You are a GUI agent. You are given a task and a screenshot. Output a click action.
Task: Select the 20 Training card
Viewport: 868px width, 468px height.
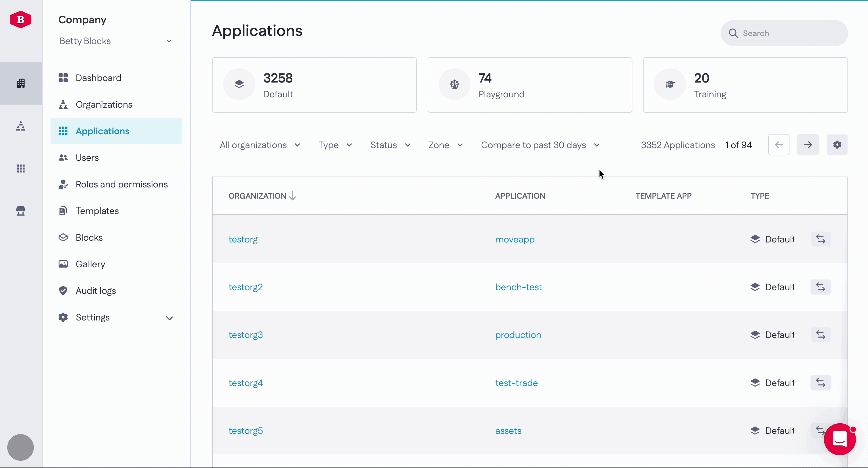(745, 85)
